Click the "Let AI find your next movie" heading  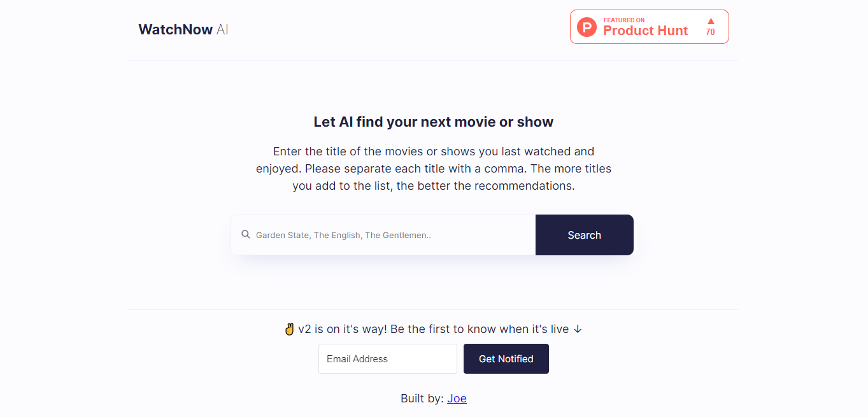point(434,122)
